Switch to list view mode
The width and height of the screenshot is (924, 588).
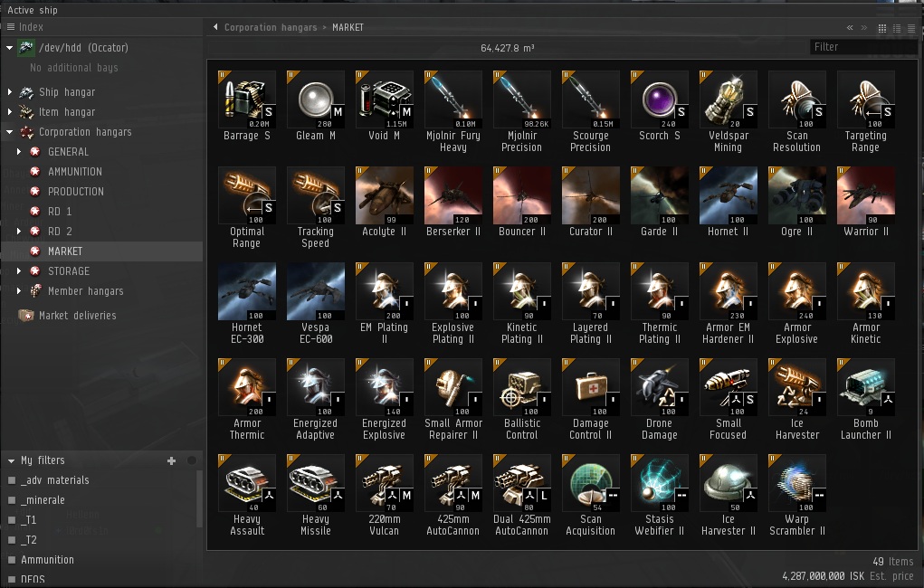[911, 28]
